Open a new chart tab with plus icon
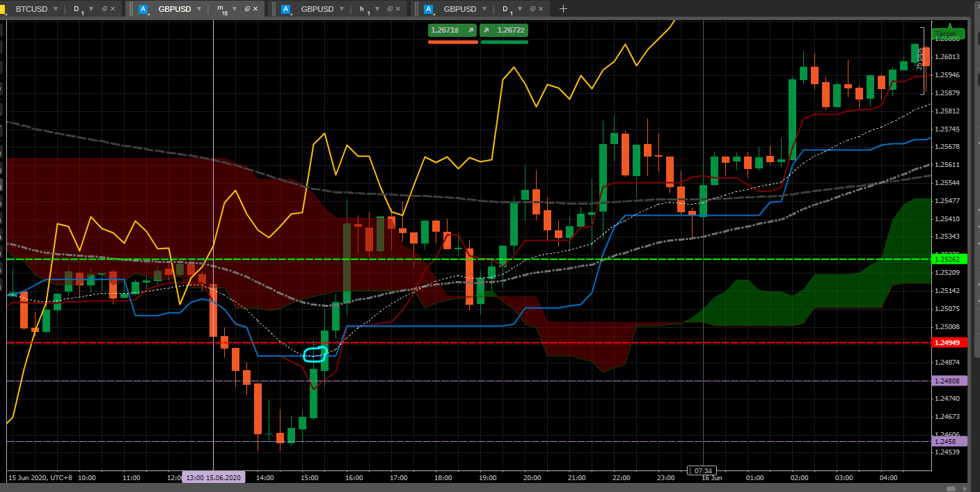980x492 pixels. [x=563, y=9]
